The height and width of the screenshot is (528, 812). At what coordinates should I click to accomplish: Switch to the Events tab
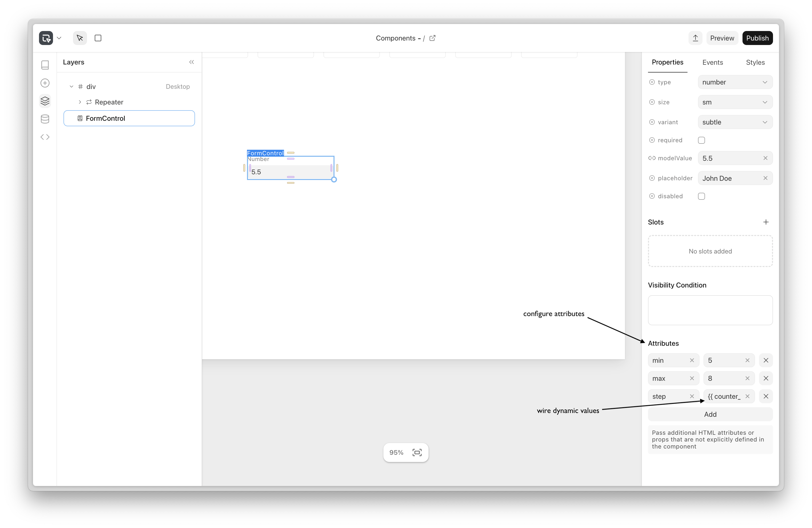click(712, 62)
